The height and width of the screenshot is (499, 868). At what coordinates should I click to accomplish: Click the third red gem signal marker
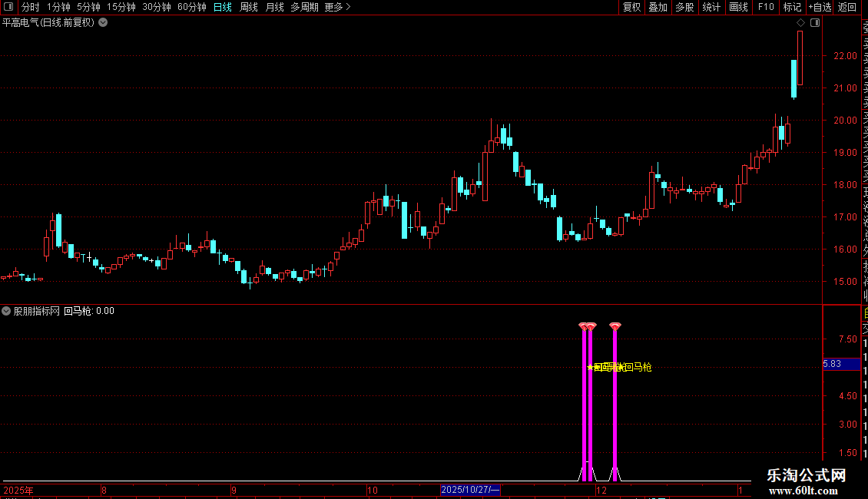pos(615,326)
